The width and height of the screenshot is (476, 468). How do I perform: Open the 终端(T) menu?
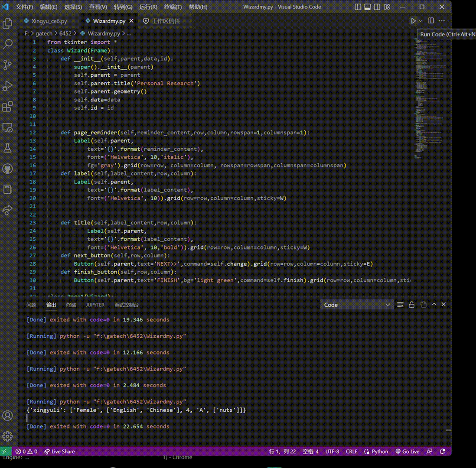173,7
